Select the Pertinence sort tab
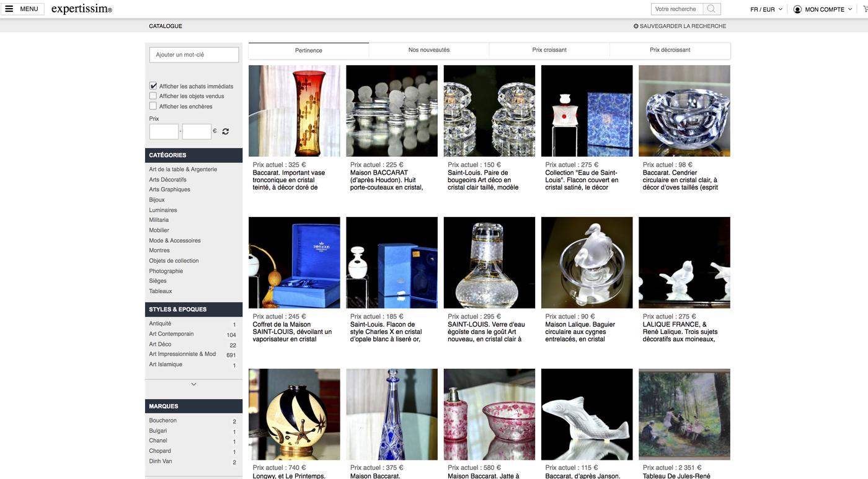 [x=309, y=50]
